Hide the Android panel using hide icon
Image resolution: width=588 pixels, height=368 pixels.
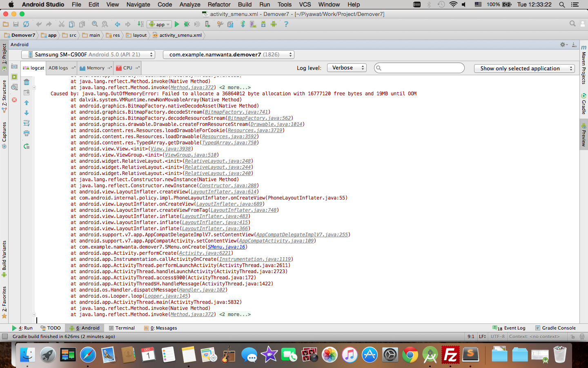click(x=574, y=45)
